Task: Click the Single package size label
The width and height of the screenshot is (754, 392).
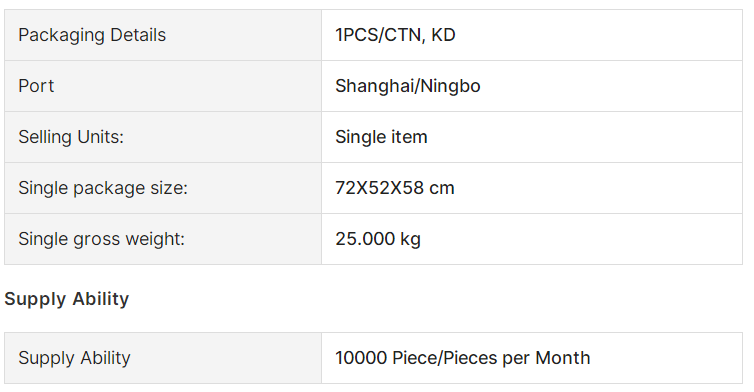Action: tap(103, 188)
